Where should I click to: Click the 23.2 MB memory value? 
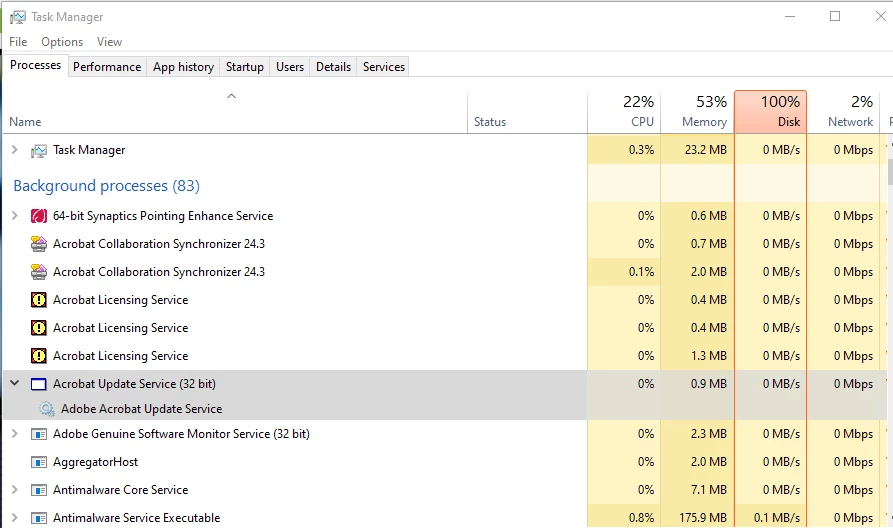pos(706,150)
